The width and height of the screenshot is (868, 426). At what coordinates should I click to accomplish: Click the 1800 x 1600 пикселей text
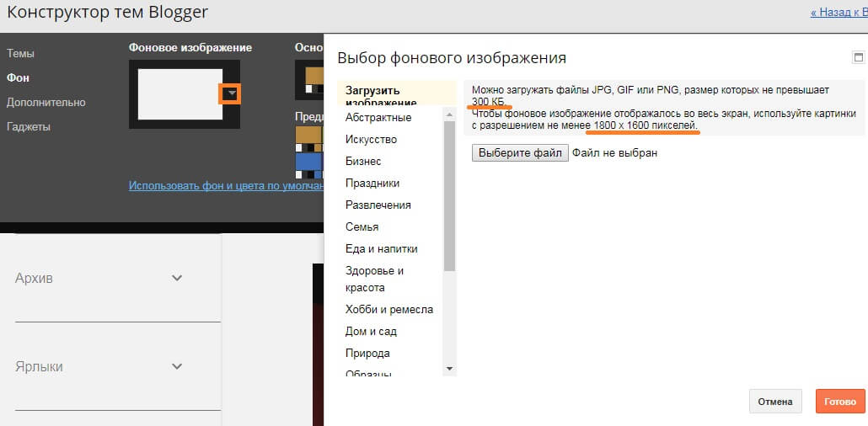646,126
